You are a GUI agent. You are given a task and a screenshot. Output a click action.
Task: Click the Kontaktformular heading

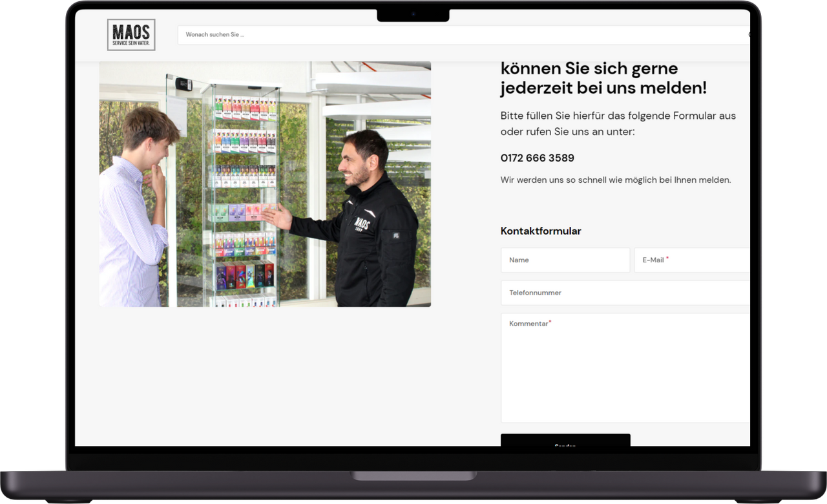coord(541,231)
